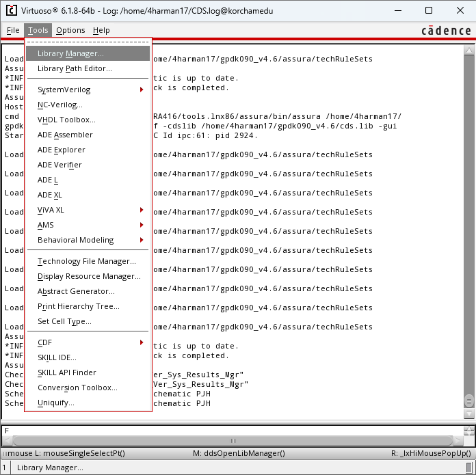The height and width of the screenshot is (475, 476).
Task: Launch ADE L
Action: [88, 180]
